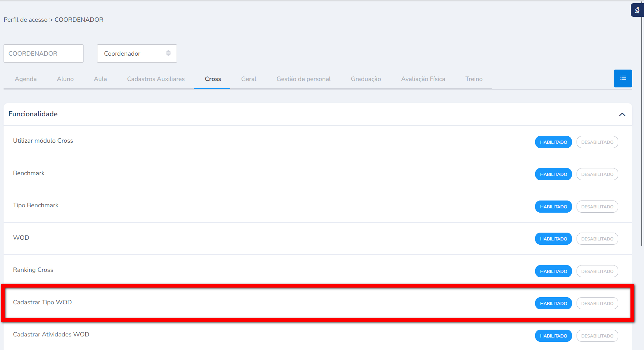Click the COORDENADOR name input field
The height and width of the screenshot is (350, 644).
click(x=44, y=54)
